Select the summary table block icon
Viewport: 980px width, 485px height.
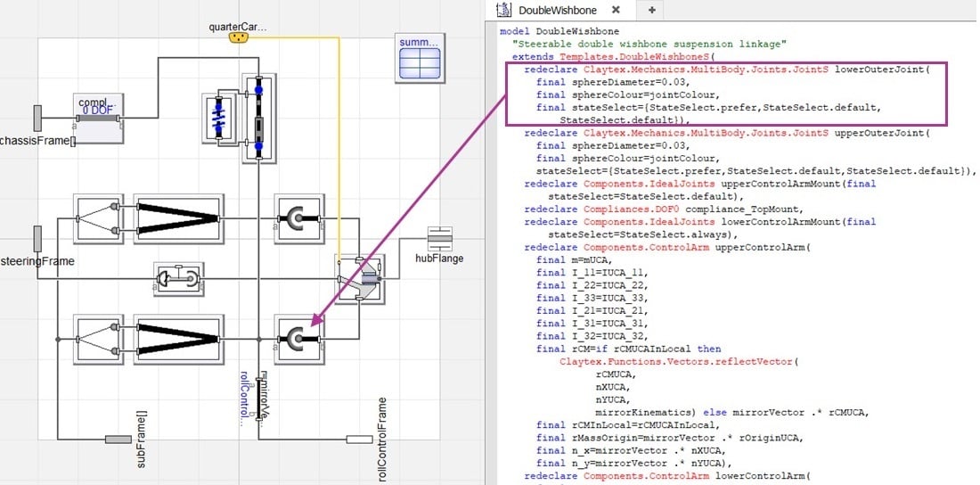(420, 58)
